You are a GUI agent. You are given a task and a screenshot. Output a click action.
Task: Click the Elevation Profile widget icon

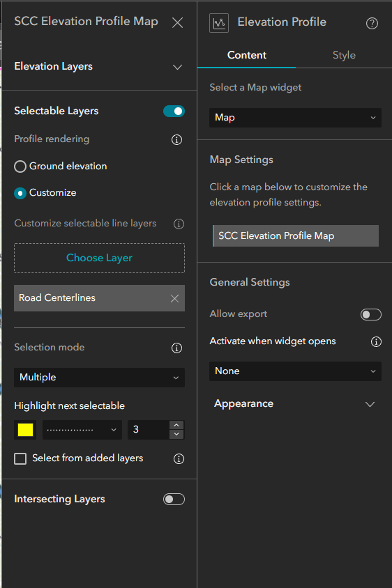(x=219, y=23)
